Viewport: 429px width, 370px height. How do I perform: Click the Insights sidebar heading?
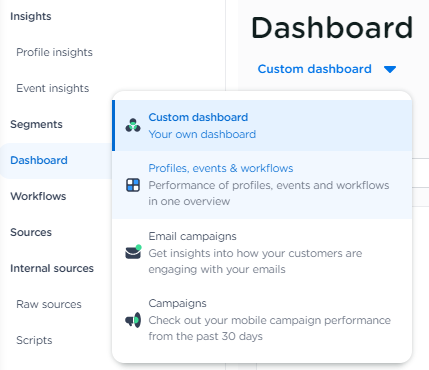click(x=31, y=16)
